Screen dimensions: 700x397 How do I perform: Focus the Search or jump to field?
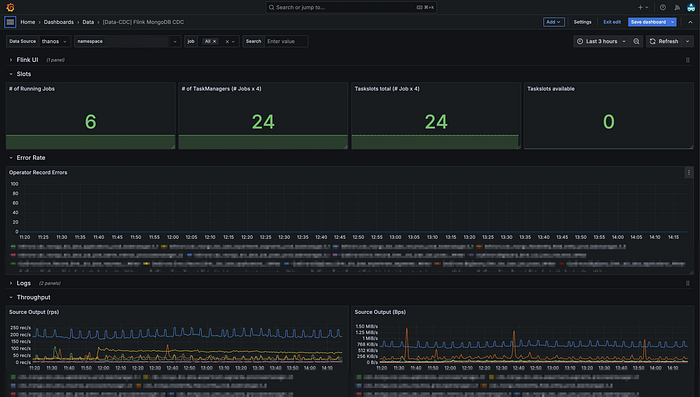click(x=351, y=7)
